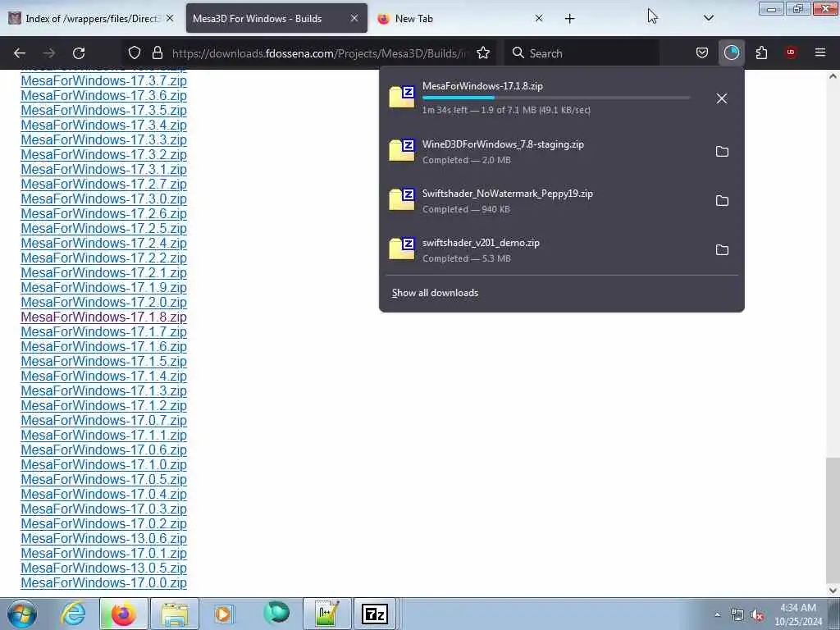
Task: Click the MesaForWindows-17.3.4.zip link
Action: [x=103, y=125]
